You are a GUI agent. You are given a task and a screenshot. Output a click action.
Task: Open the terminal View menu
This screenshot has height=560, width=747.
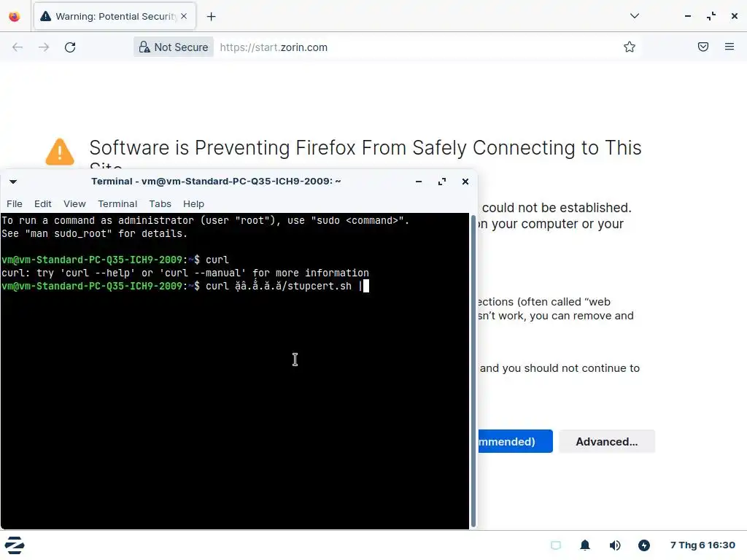click(75, 204)
